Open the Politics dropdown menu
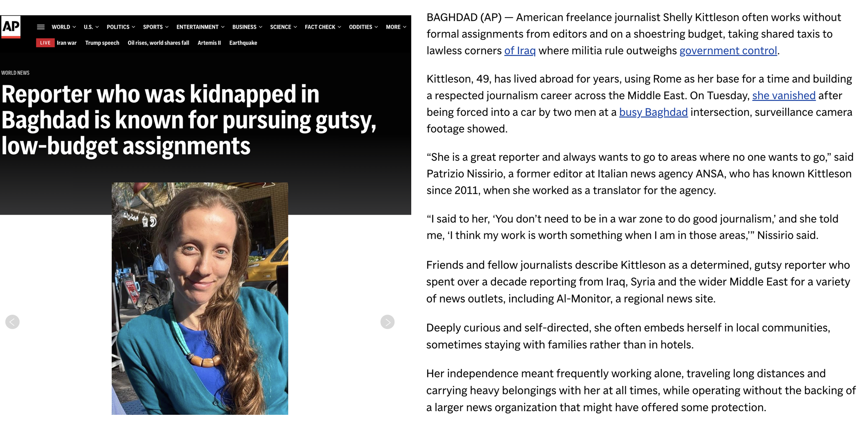 pos(121,27)
